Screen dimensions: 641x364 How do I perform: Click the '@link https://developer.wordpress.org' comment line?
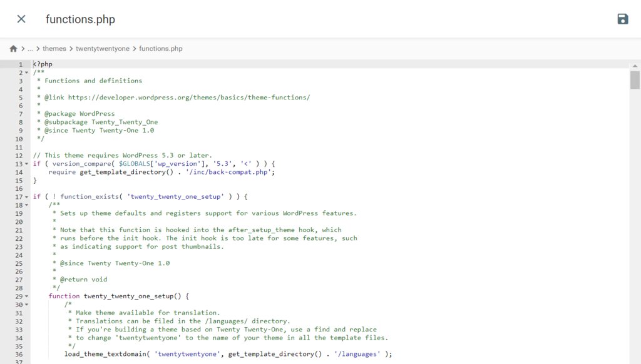click(x=177, y=97)
